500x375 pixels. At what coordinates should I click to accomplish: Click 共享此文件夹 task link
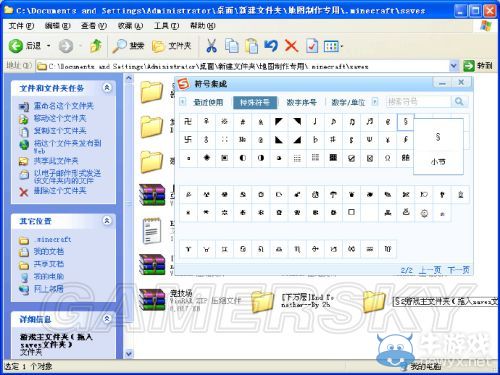point(56,161)
